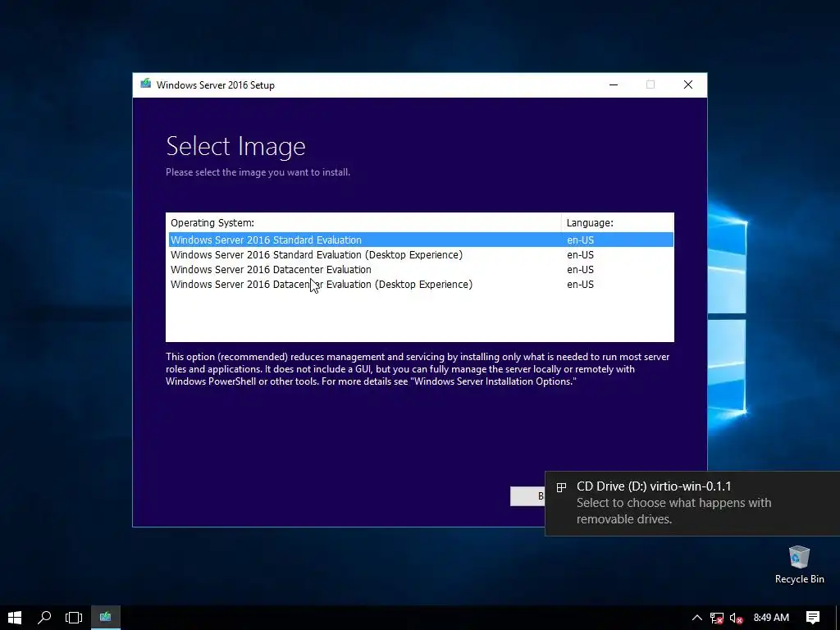Open the network status tray icon
840x630 pixels.
tap(717, 619)
